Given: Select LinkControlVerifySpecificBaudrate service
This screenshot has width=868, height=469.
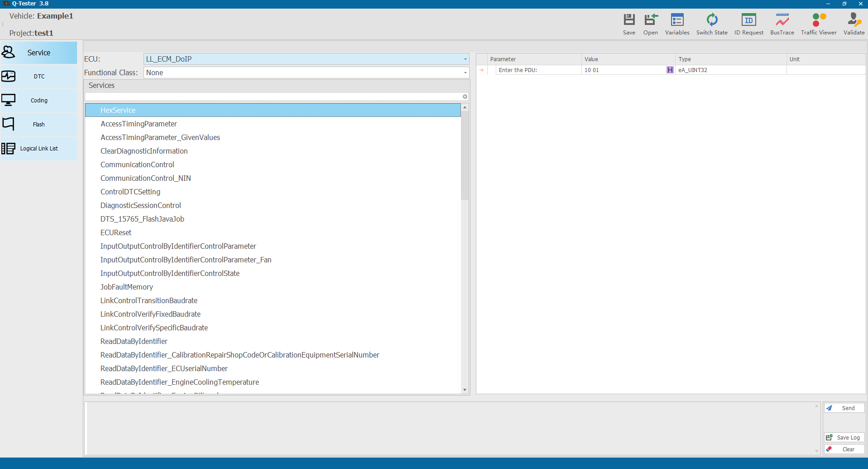Looking at the screenshot, I should click(x=273, y=328).
